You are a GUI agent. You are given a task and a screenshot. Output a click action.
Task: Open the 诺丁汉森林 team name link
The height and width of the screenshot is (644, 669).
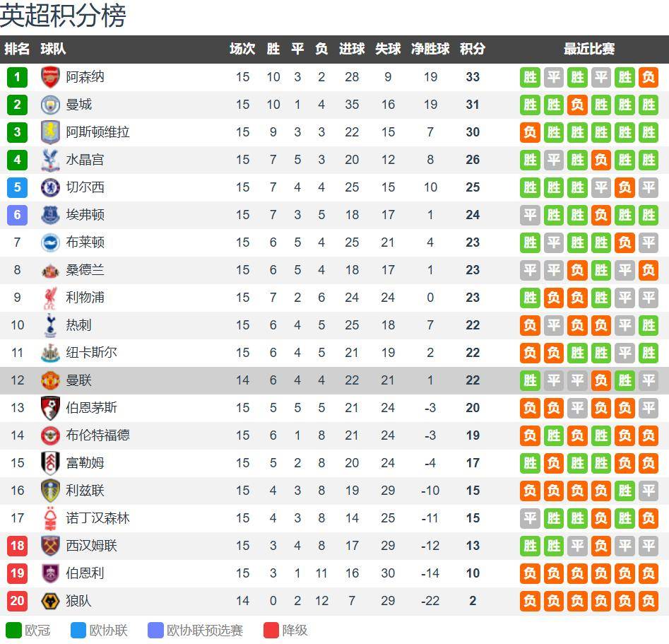[x=97, y=518]
